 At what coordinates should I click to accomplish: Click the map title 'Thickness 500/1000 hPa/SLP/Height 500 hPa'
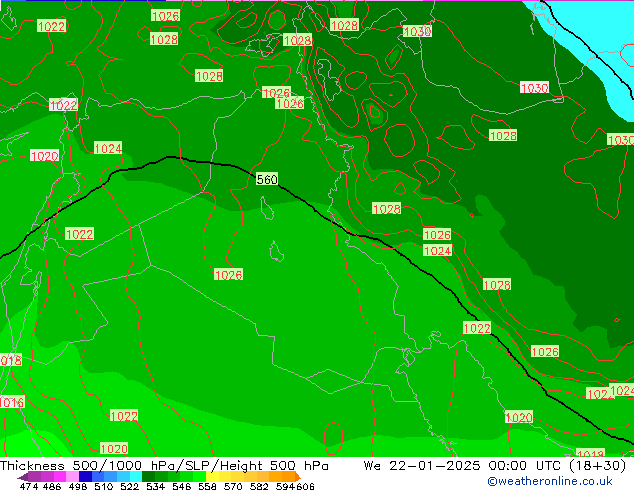click(164, 466)
